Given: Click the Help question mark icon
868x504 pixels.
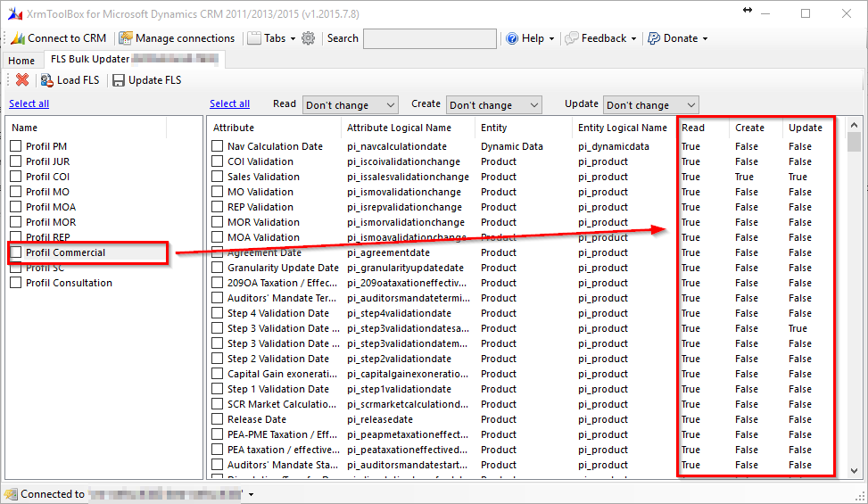Looking at the screenshot, I should (512, 38).
